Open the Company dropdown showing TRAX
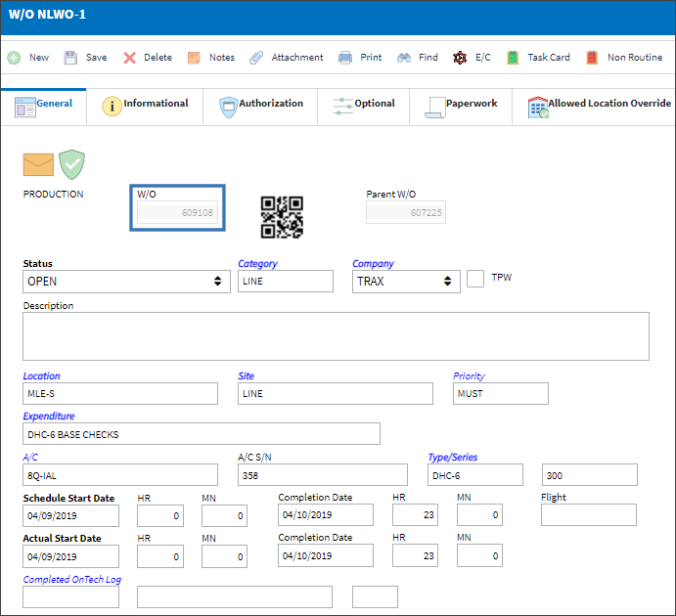Viewport: 676px width, 616px height. pyautogui.click(x=406, y=282)
